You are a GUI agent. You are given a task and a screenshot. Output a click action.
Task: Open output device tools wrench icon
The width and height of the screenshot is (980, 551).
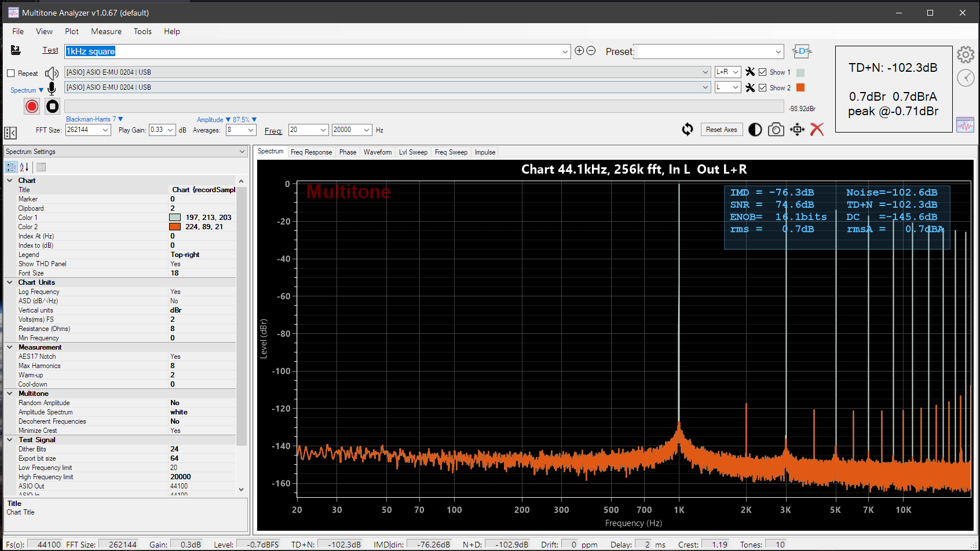(750, 72)
